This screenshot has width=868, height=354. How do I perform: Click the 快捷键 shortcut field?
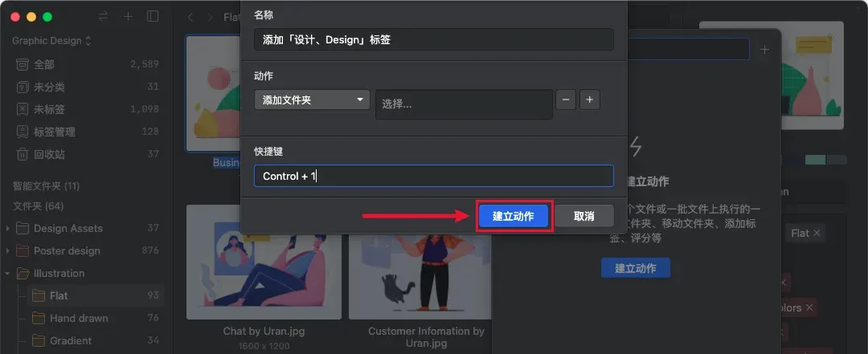(x=433, y=176)
